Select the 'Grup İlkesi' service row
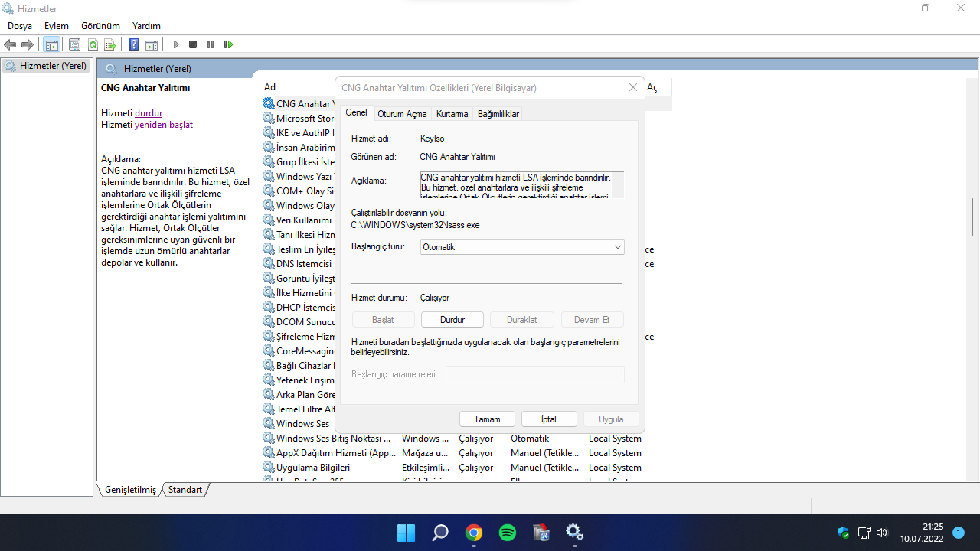This screenshot has width=980, height=551. pyautogui.click(x=299, y=162)
